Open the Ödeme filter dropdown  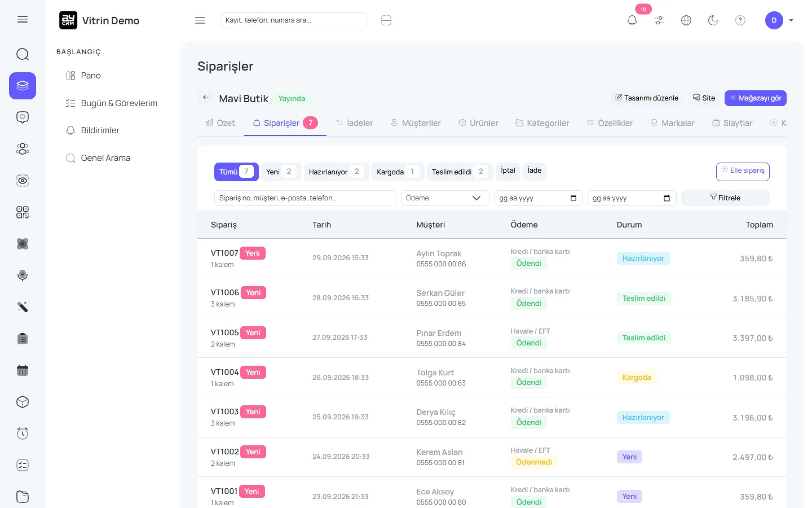[445, 198]
